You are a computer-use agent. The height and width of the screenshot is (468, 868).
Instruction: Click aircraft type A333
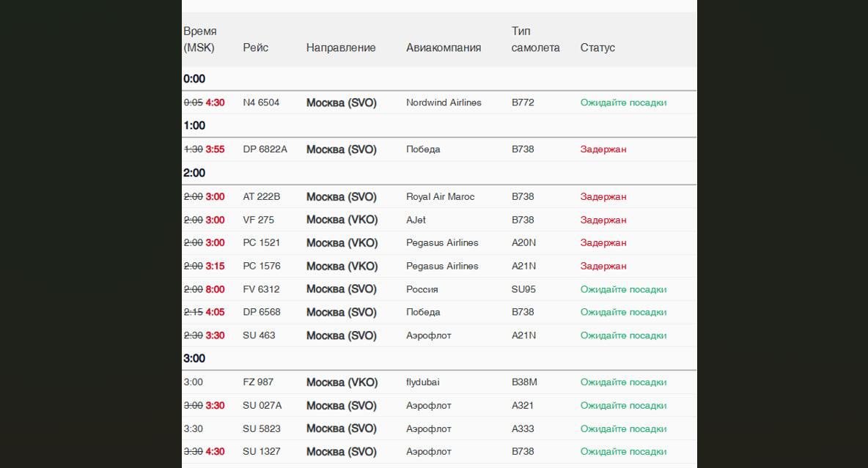tap(523, 428)
